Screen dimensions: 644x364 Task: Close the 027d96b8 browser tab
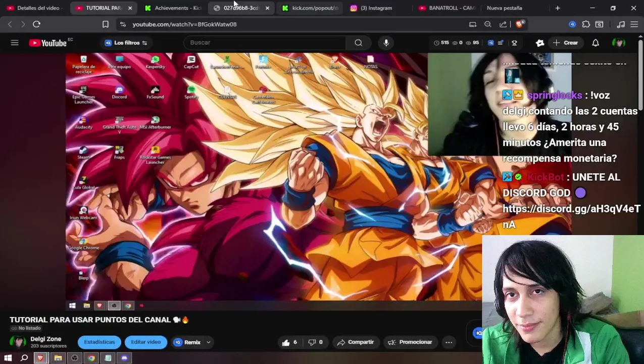[267, 8]
